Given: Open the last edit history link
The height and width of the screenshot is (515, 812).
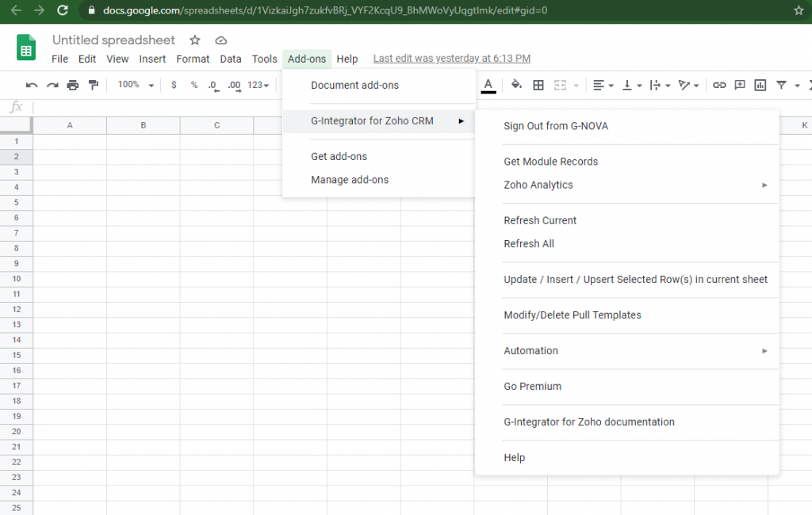Looking at the screenshot, I should pyautogui.click(x=451, y=59).
